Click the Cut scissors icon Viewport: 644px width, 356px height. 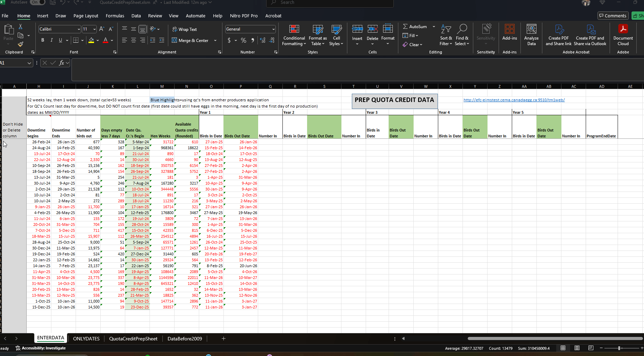(20, 27)
